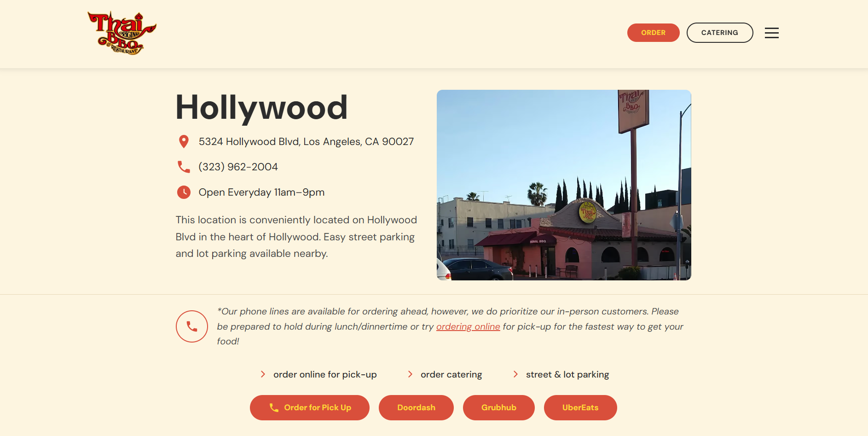Click 'Open Everyday 11am–9pm' text
The image size is (868, 436).
262,192
